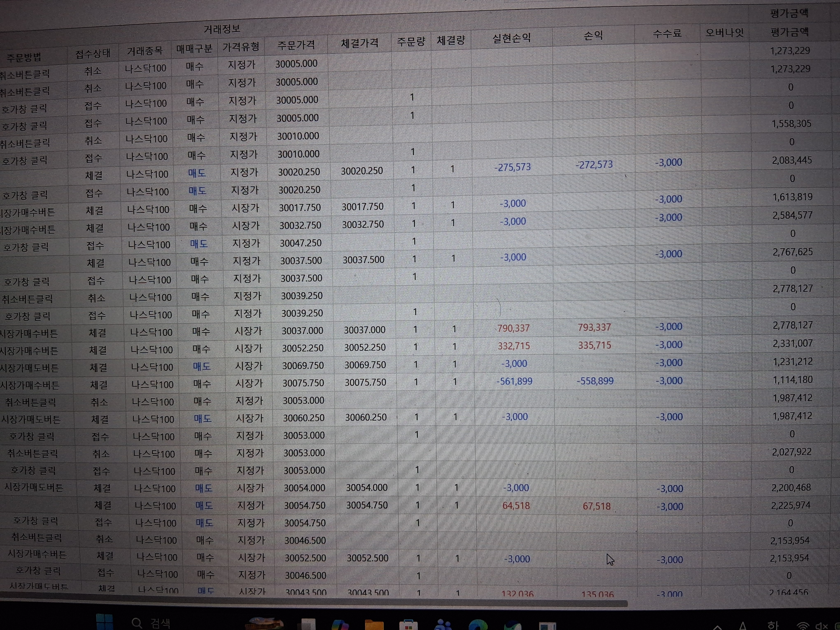Click the 실현손익 column header
This screenshot has height=630, width=840.
click(512, 38)
